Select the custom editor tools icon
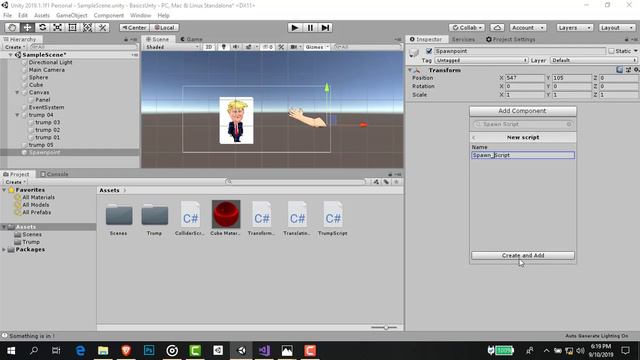The height and width of the screenshot is (360, 640). point(102,27)
